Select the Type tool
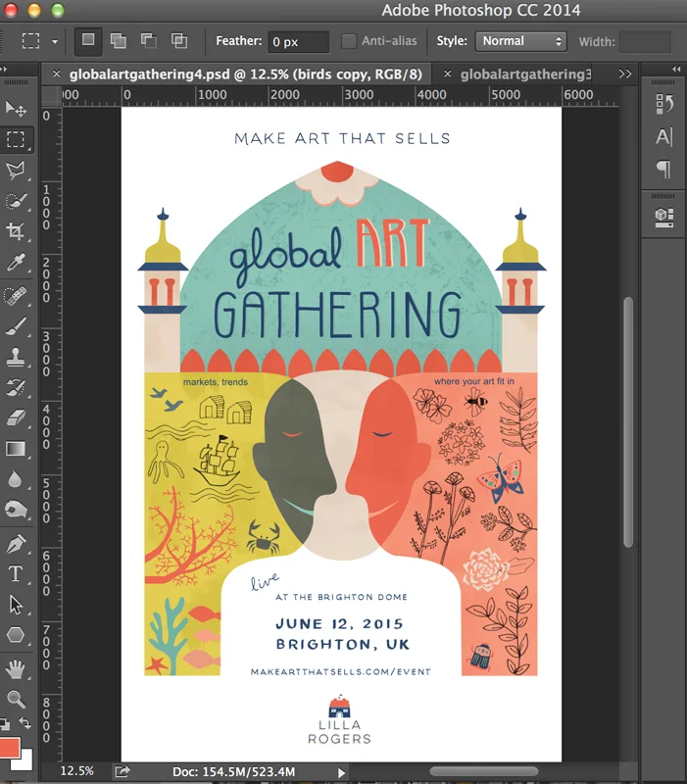Viewport: 687px width, 784px height. point(16,573)
